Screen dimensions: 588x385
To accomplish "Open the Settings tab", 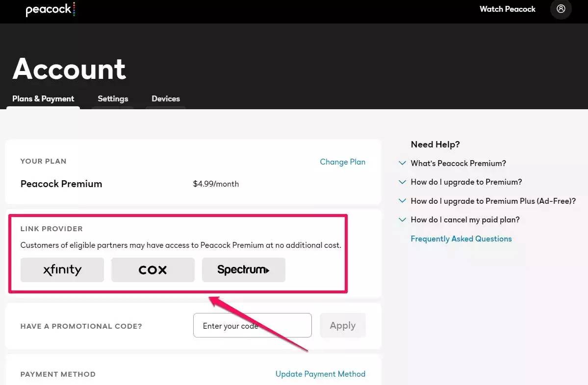I will pyautogui.click(x=113, y=98).
